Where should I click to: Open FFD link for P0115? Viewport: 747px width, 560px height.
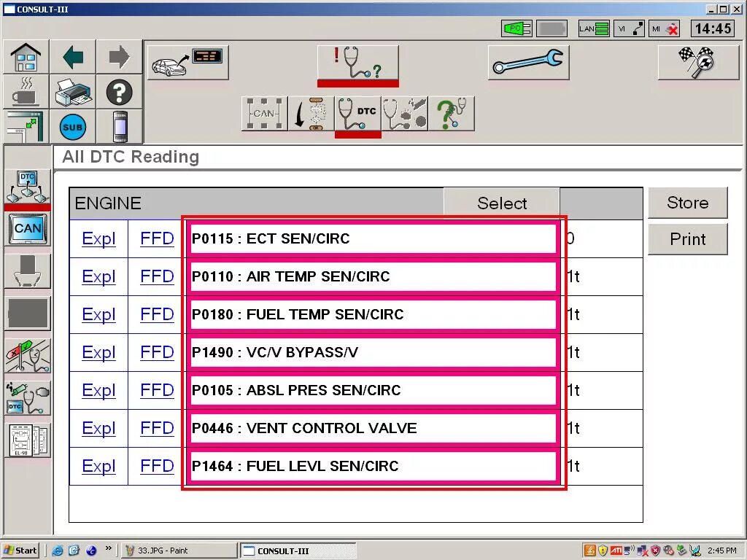(x=157, y=238)
